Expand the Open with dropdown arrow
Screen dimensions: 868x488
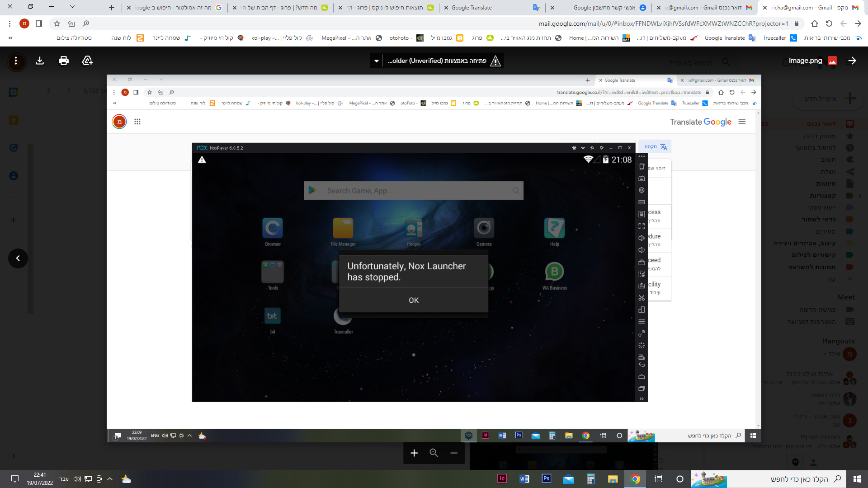pos(377,61)
